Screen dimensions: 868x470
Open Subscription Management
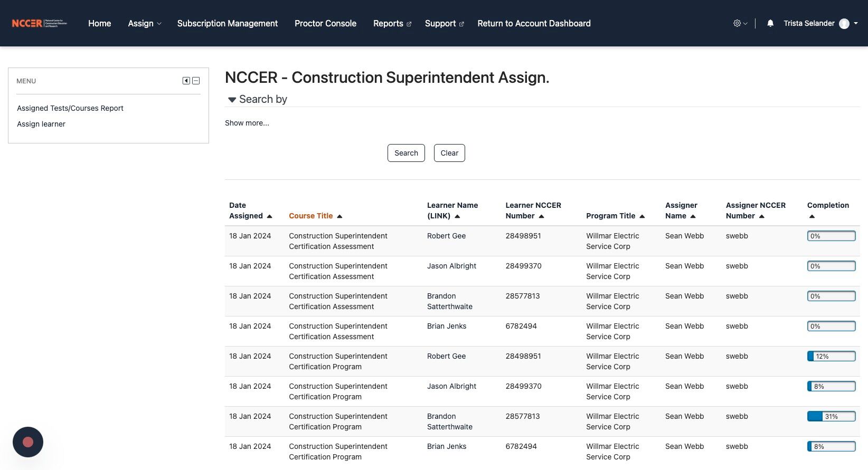click(x=228, y=23)
